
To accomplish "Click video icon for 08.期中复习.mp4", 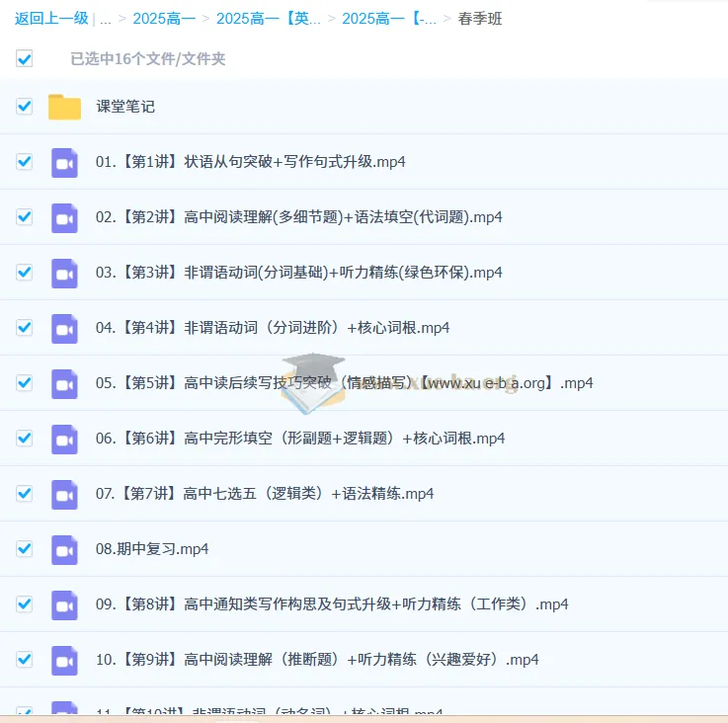I will pyautogui.click(x=64, y=549).
